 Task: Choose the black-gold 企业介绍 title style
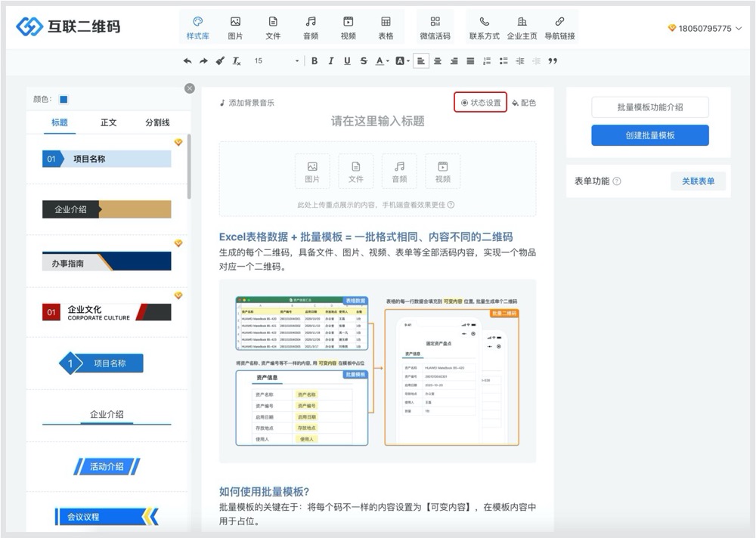107,209
